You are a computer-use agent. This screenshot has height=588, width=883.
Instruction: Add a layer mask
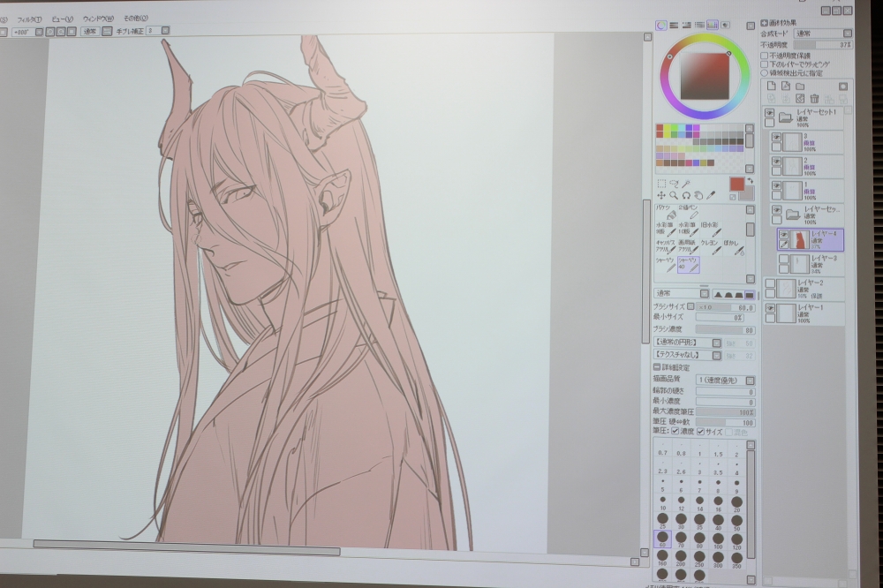[843, 87]
